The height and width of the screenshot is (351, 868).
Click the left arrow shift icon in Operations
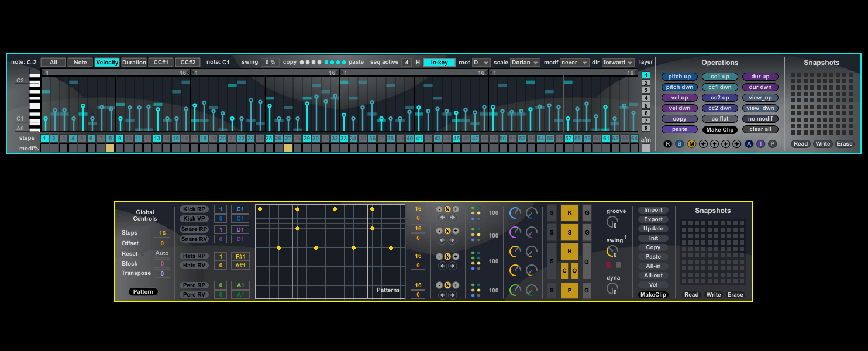click(703, 144)
